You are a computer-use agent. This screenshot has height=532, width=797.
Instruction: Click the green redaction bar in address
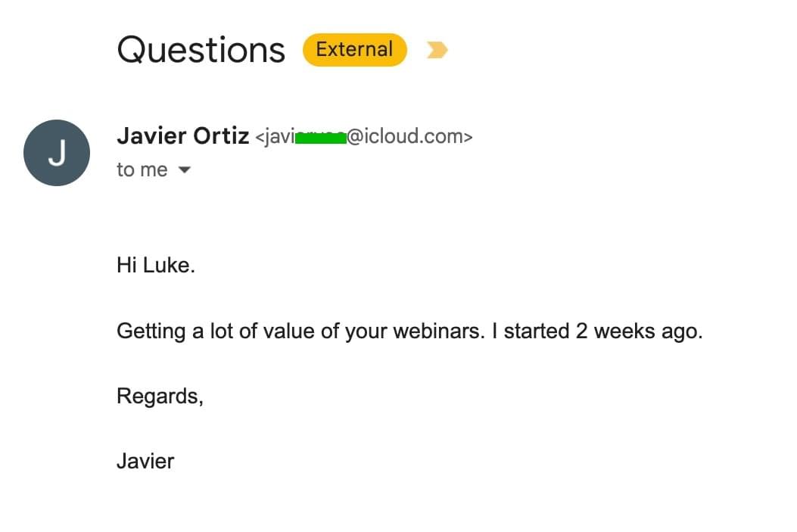click(321, 137)
